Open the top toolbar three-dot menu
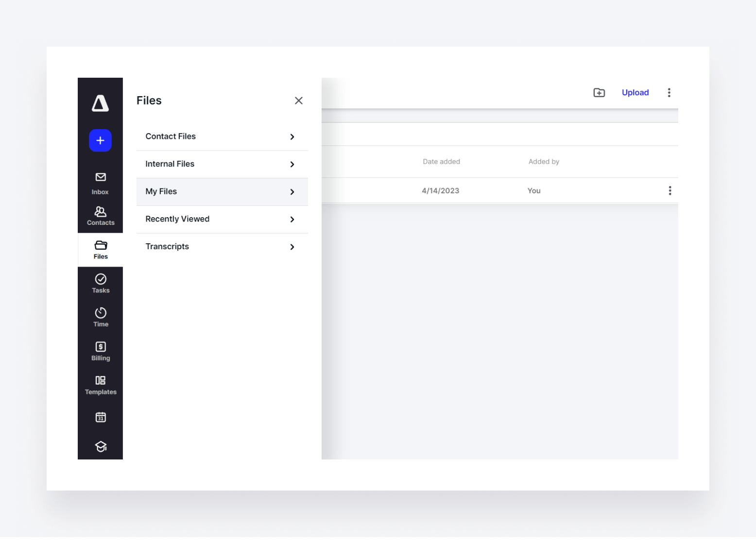 (x=669, y=93)
